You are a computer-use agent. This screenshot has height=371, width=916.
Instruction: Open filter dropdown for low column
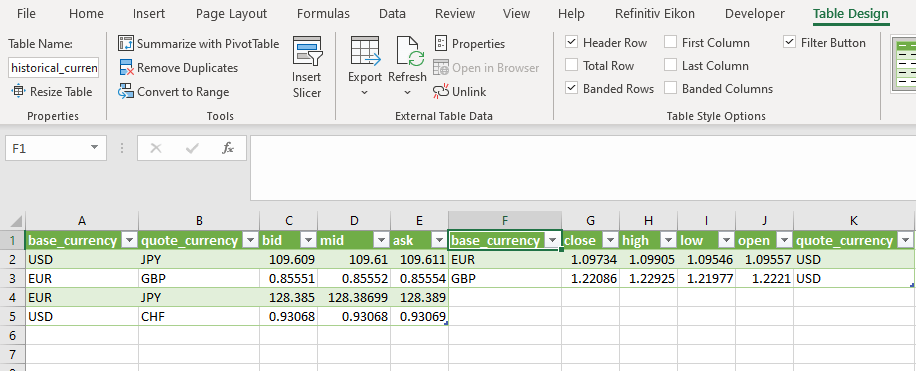[x=726, y=241]
